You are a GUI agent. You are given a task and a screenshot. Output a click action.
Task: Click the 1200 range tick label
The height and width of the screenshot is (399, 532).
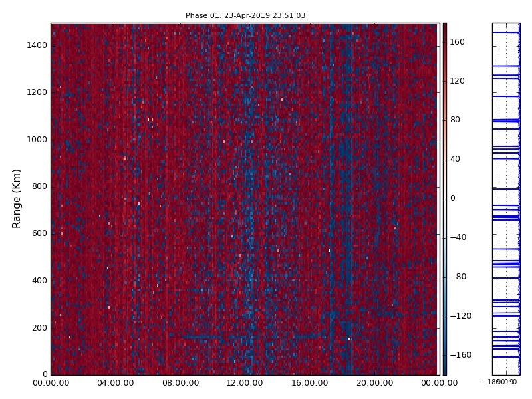point(37,92)
